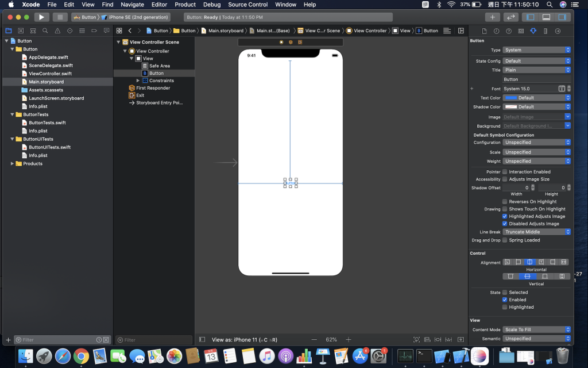This screenshot has height=368, width=588.
Task: Show the History inspector
Action: pyautogui.click(x=497, y=31)
